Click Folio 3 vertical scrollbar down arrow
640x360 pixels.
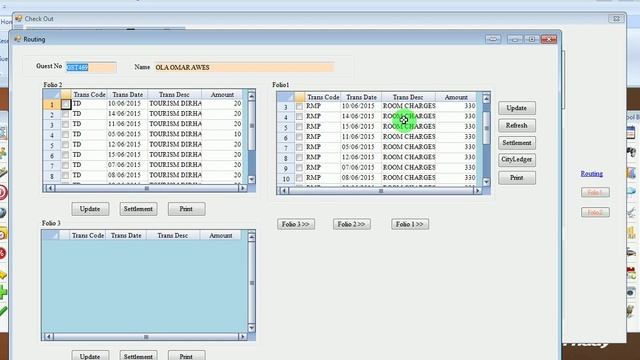pyautogui.click(x=251, y=328)
